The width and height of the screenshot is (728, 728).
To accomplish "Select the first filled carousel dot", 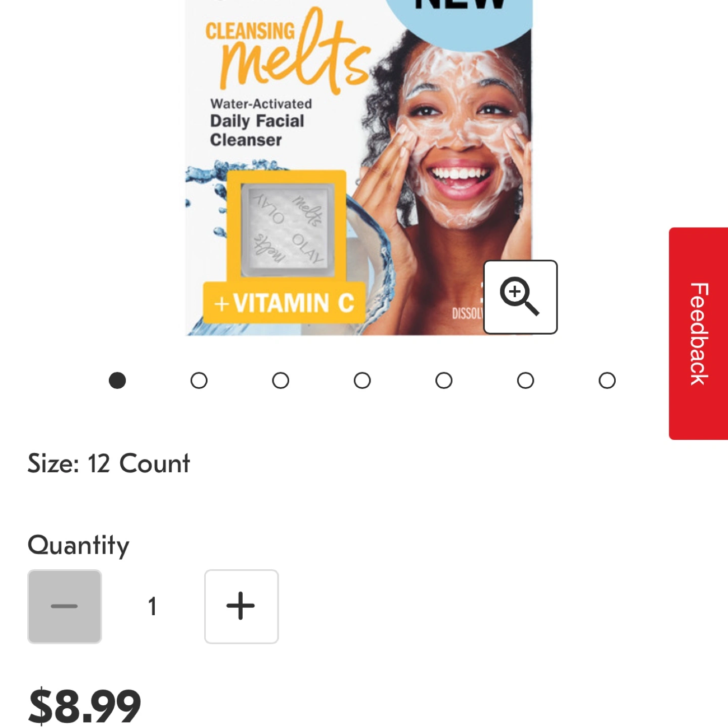I will 117,380.
